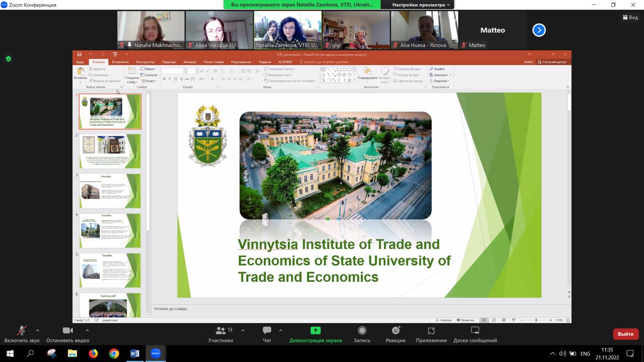Unmute microphone with Включить звук button
This screenshot has height=362, width=644.
pos(22,331)
